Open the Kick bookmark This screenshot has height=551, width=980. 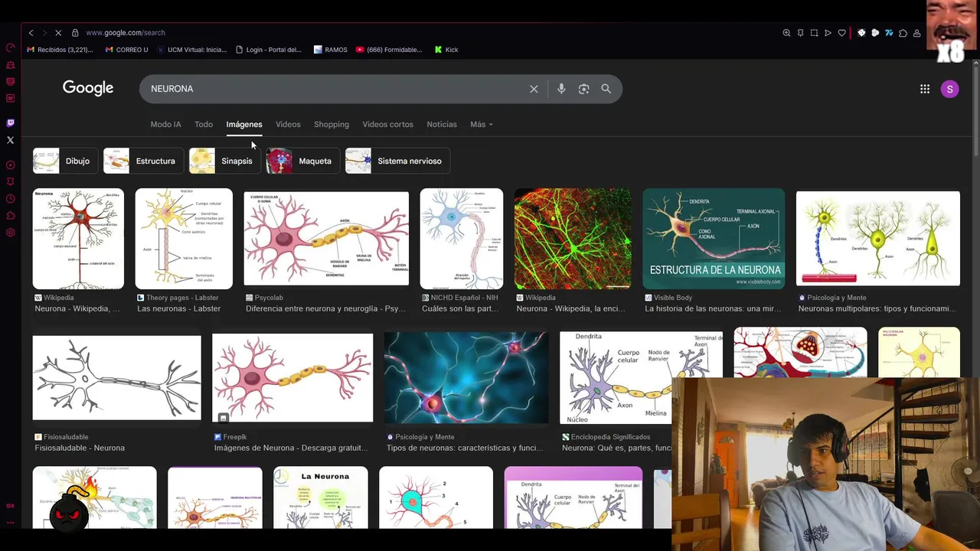(x=446, y=50)
